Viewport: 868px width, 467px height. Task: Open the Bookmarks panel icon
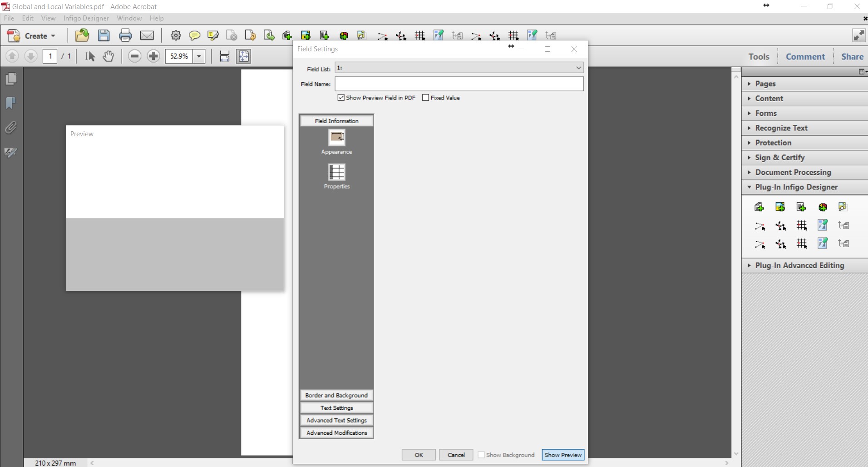[x=11, y=103]
